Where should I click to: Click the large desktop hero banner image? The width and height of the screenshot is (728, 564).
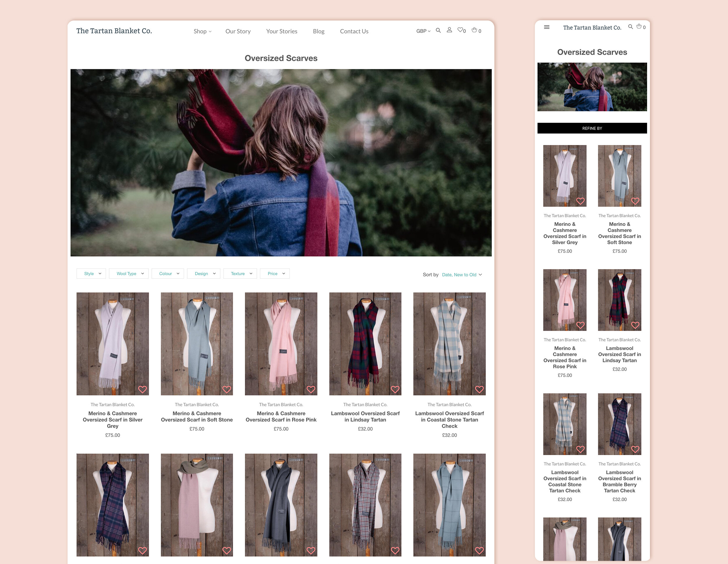pos(281,163)
